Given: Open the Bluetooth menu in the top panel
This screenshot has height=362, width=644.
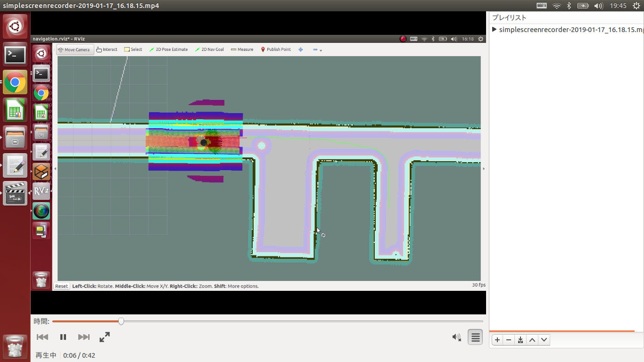Looking at the screenshot, I should (569, 6).
